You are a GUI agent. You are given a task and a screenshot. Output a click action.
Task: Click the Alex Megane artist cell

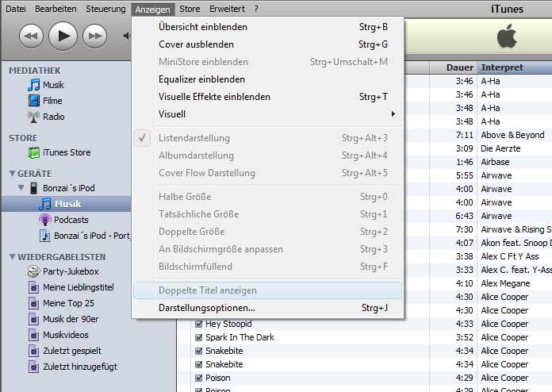pos(505,283)
